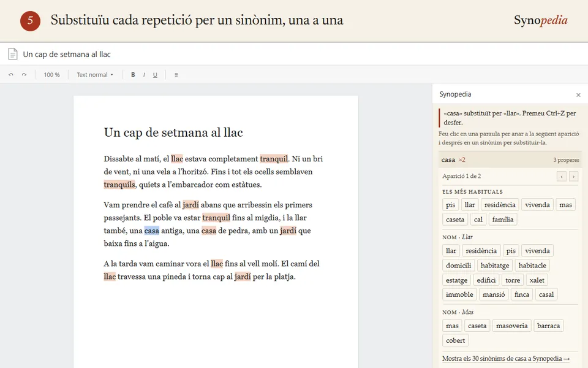The image size is (588, 368).
Task: Open the 100 % zoom dropdown
Action: (51, 75)
